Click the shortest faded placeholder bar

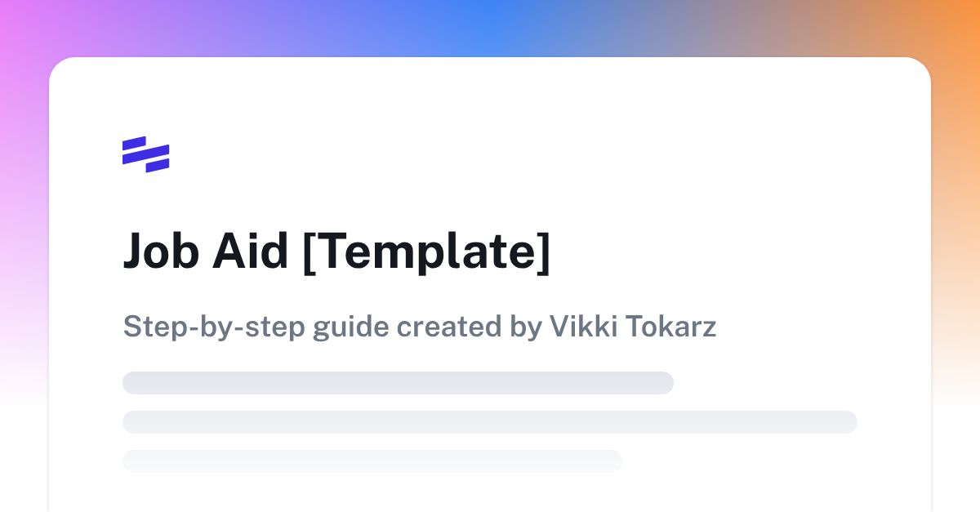click(372, 461)
